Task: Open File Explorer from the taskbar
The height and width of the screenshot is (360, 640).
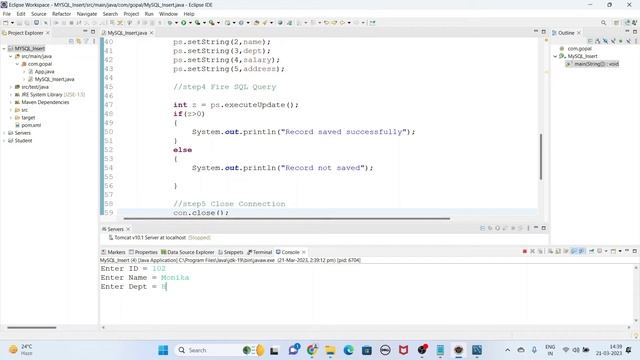Action: pyautogui.click(x=330, y=350)
